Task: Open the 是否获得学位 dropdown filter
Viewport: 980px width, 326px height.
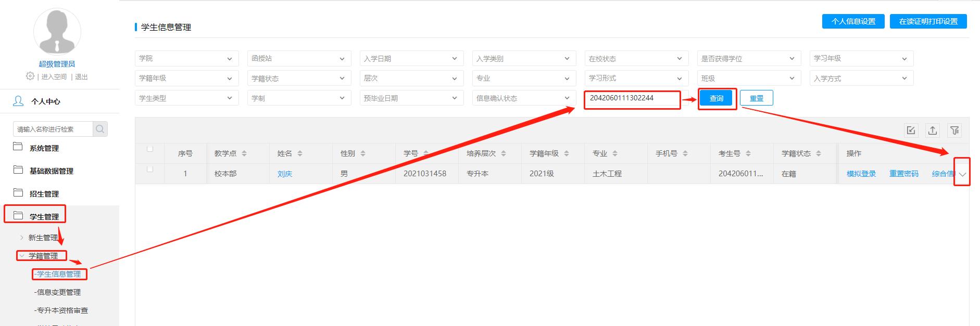Action: point(749,59)
